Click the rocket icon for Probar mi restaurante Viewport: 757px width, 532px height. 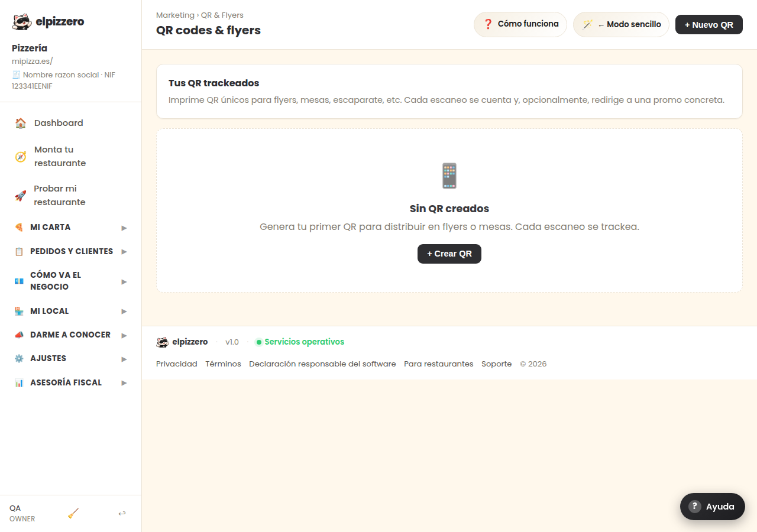[21, 196]
